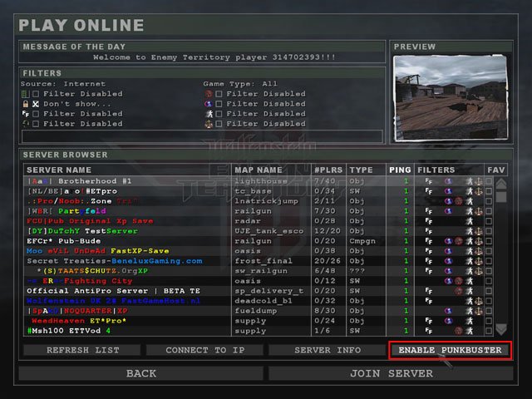Click the empty filter text field below the filters
The width and height of the screenshot is (532, 399).
[202, 136]
